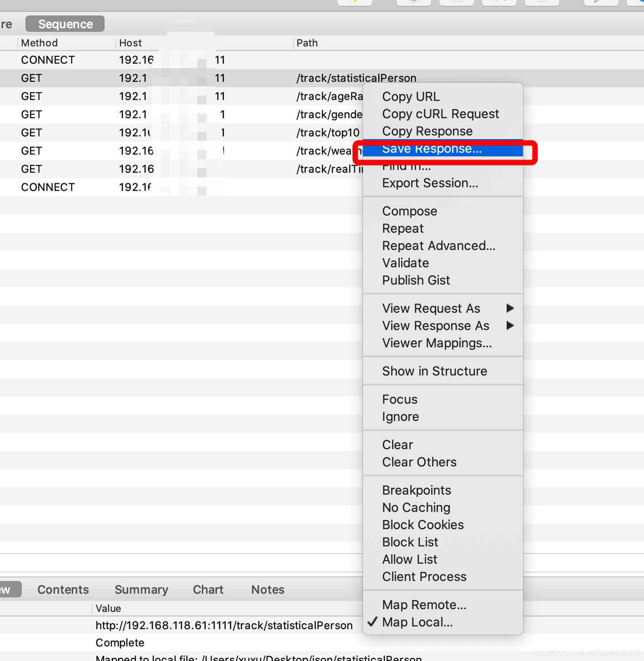Open Repeat Advanced... option

(x=443, y=246)
